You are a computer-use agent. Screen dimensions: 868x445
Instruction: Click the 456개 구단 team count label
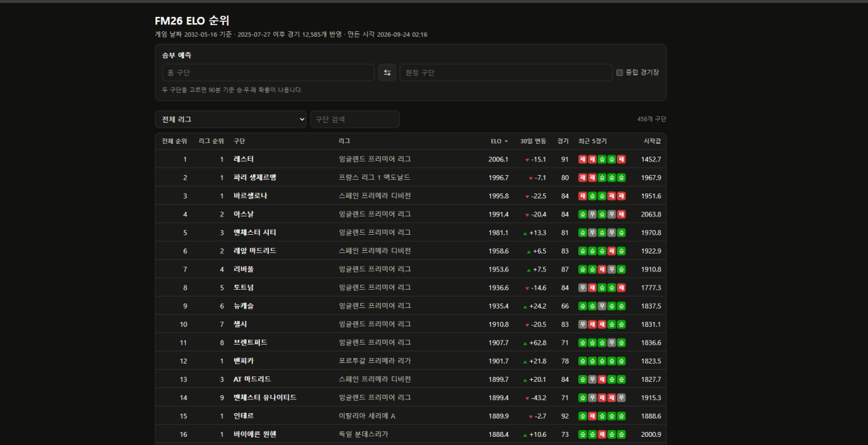(x=652, y=119)
